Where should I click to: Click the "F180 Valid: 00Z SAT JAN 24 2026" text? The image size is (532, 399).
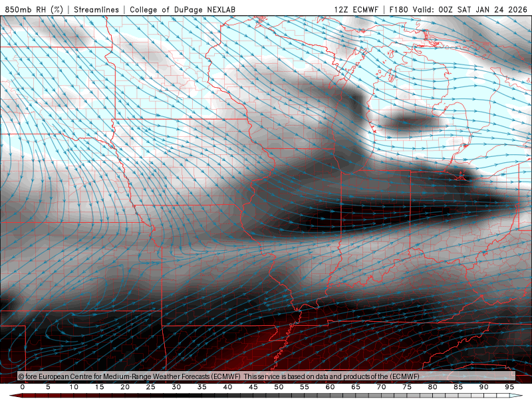coord(458,9)
